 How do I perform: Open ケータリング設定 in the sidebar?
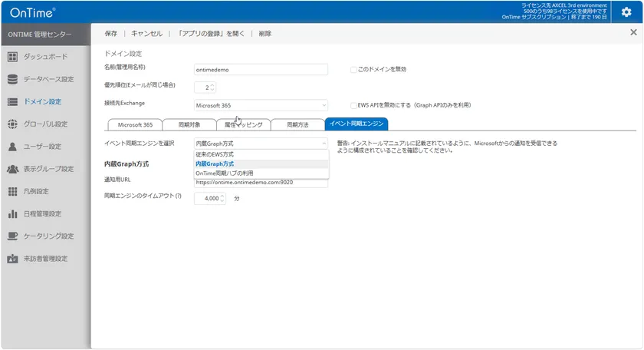[x=48, y=236]
